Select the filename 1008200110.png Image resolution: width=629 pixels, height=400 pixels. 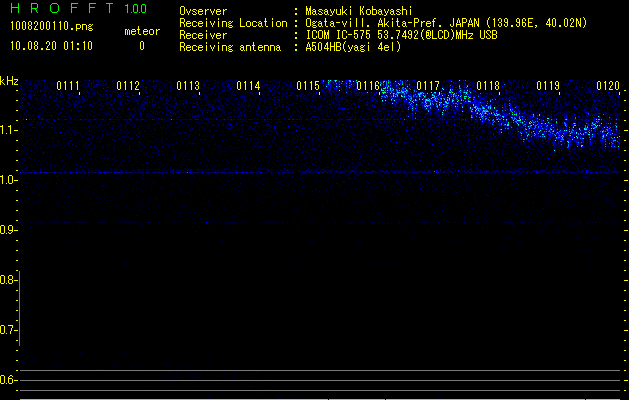click(52, 27)
